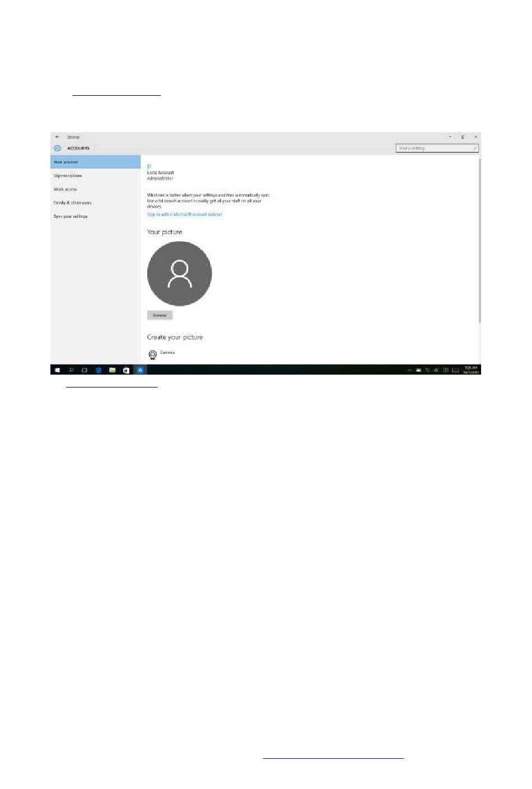Click the Browse button under Your picture

pos(160,315)
